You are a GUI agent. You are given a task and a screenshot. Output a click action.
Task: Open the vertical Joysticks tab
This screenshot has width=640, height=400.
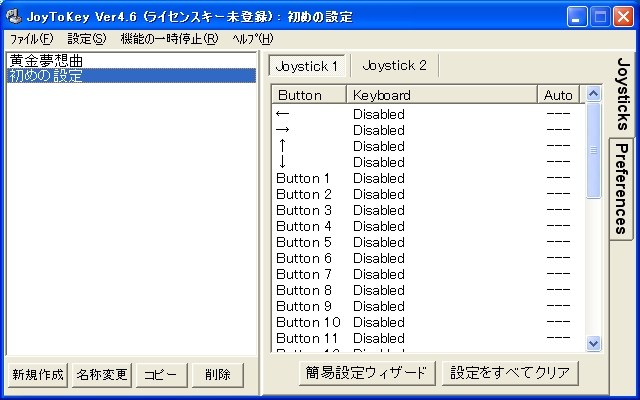(x=622, y=94)
